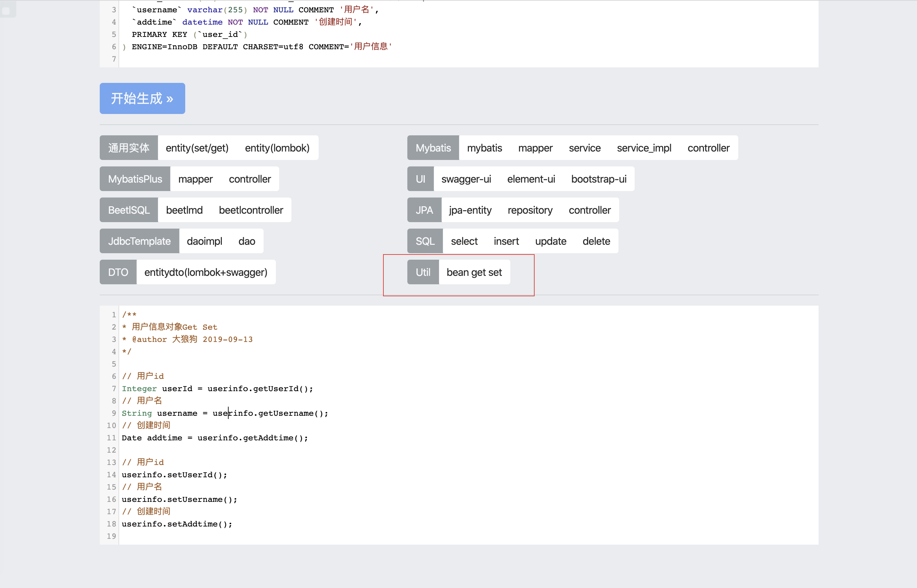Select MybatisPlus mapper template
Image resolution: width=917 pixels, height=588 pixels.
195,179
